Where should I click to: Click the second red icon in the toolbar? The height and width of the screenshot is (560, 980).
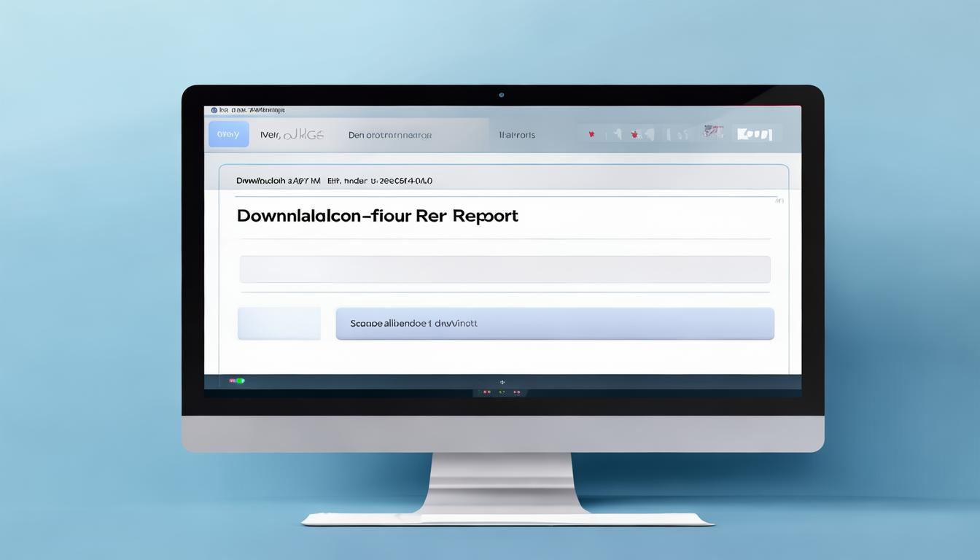pyautogui.click(x=635, y=135)
